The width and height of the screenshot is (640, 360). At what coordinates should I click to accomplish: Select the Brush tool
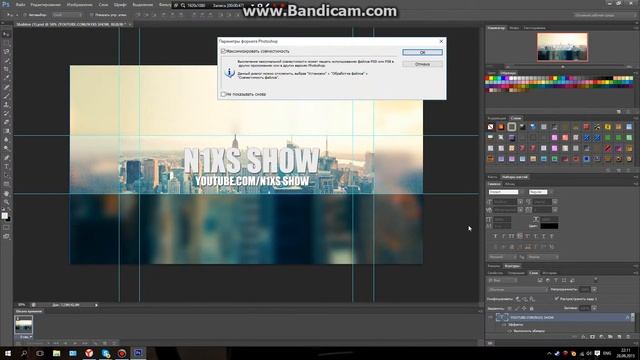[x=6, y=96]
